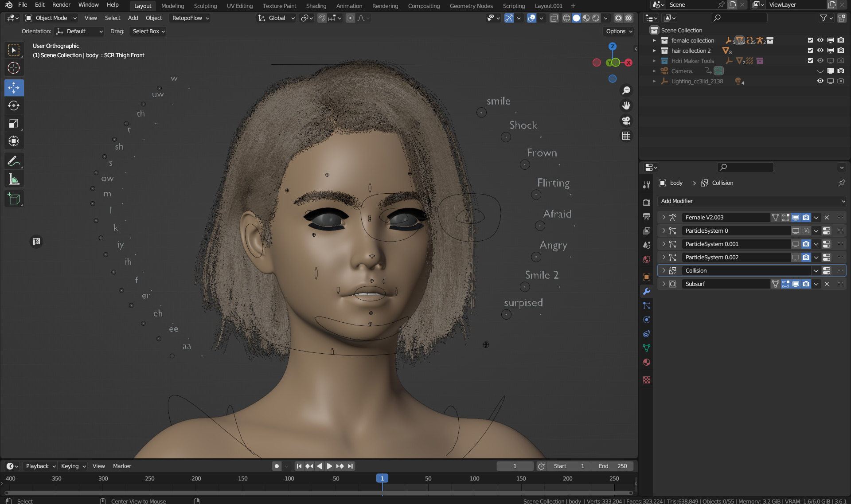Viewport: 851px width, 504px height.
Task: Open the File menu
Action: coord(23,5)
